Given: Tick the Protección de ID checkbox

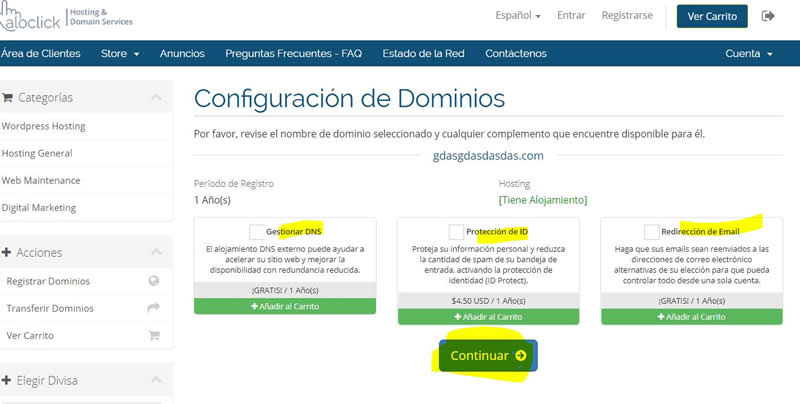Looking at the screenshot, I should [x=457, y=232].
